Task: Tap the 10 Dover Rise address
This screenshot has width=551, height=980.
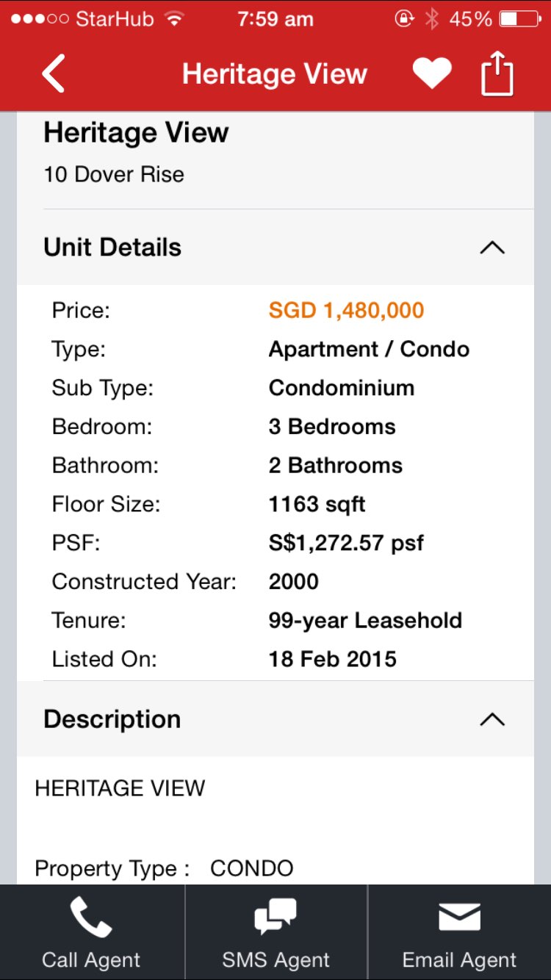Action: click(x=114, y=174)
